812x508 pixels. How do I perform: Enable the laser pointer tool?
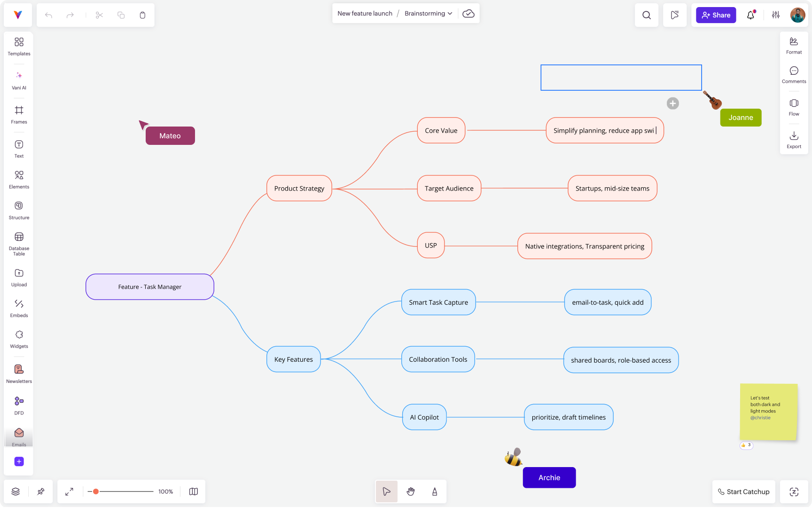434,492
